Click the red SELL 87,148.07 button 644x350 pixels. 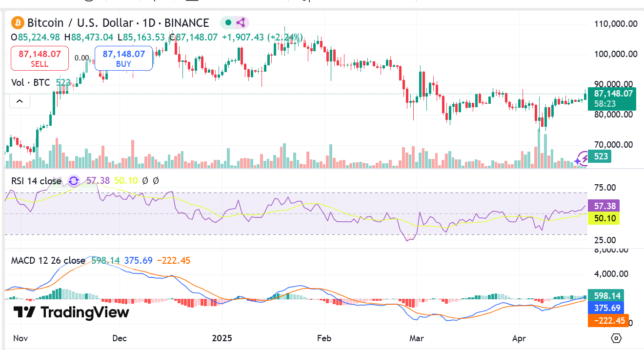[40, 58]
